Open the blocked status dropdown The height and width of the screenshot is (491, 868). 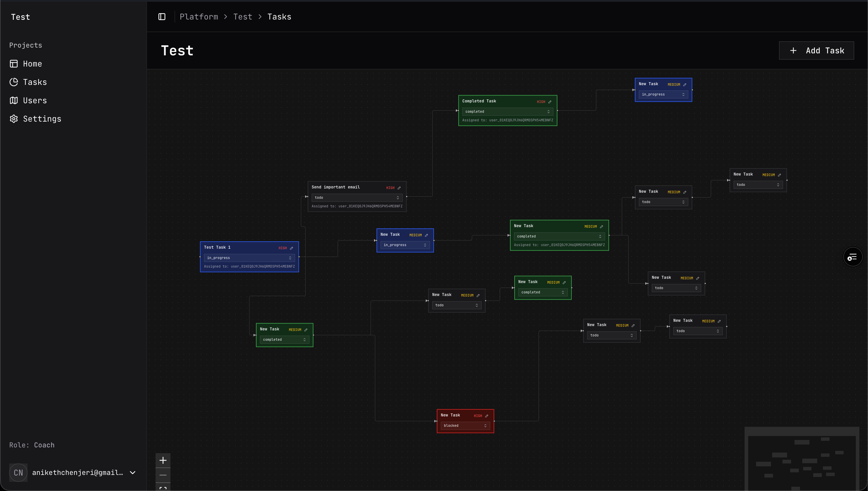pyautogui.click(x=465, y=426)
